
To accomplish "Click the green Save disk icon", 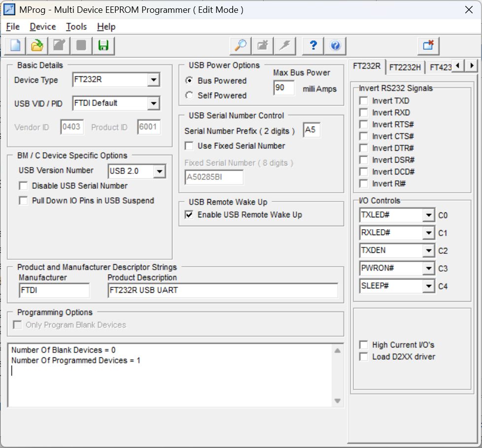I will point(103,46).
